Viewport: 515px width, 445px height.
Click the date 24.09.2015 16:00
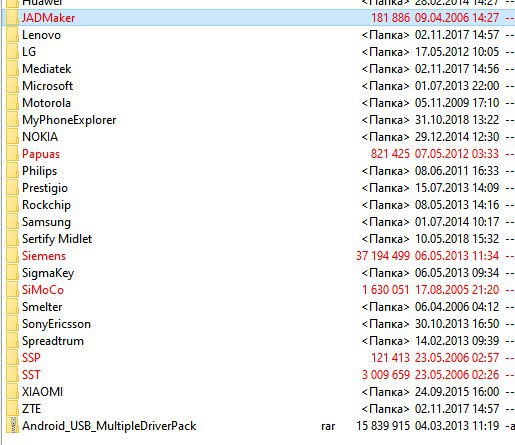(457, 392)
